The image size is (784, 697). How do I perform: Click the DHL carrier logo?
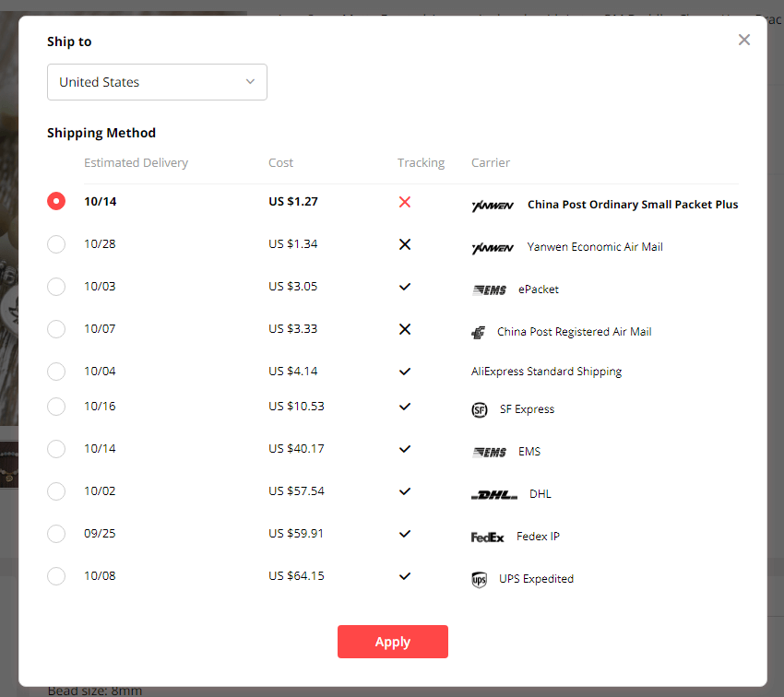pos(493,495)
